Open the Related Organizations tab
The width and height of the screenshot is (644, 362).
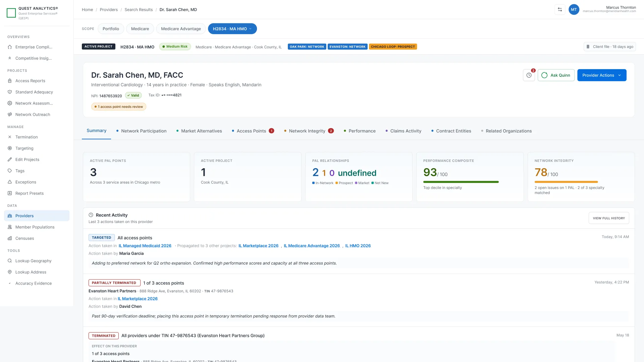(x=506, y=131)
